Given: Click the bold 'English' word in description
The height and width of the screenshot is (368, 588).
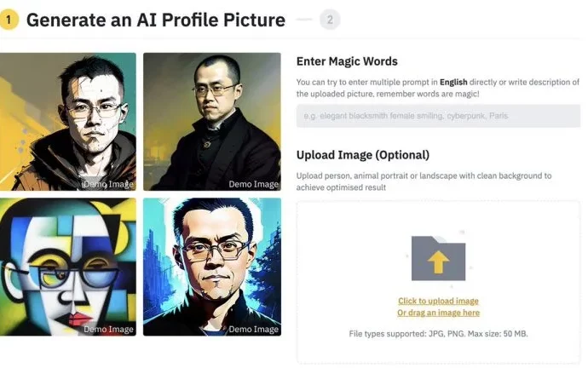Looking at the screenshot, I should click(x=453, y=82).
